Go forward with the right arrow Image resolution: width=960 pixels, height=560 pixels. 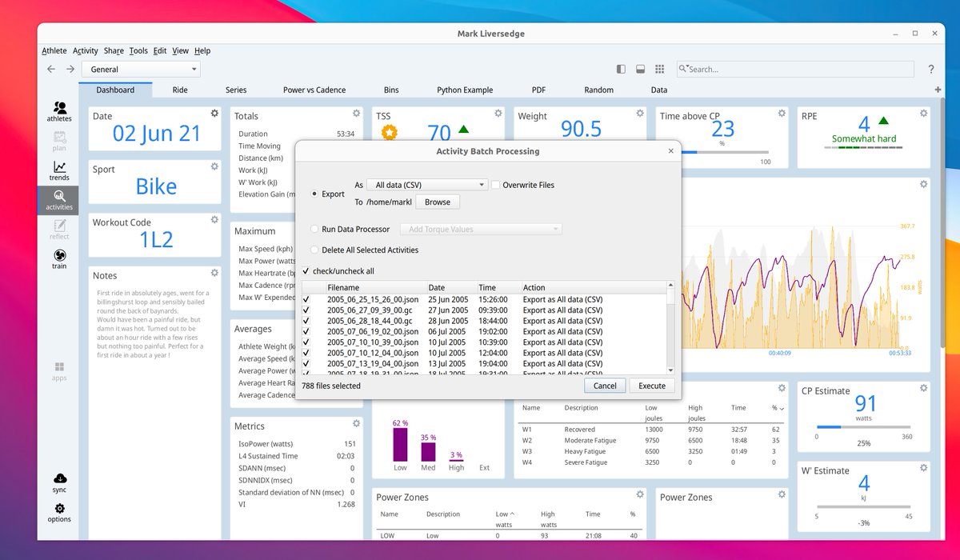(x=70, y=70)
